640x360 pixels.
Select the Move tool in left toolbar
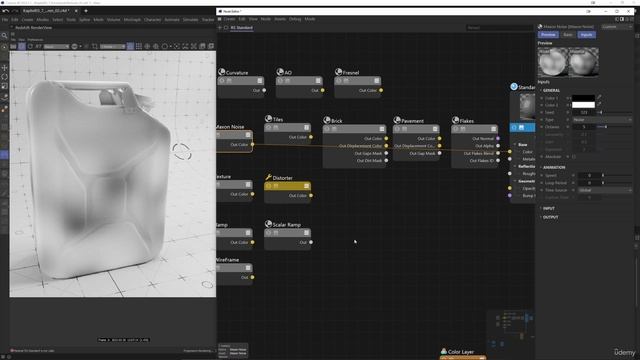tap(4, 67)
